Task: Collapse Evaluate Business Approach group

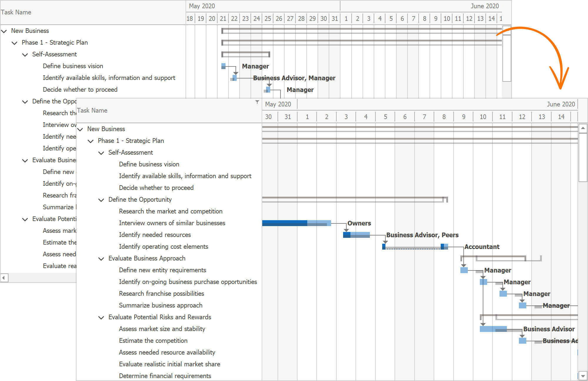Action: [101, 259]
